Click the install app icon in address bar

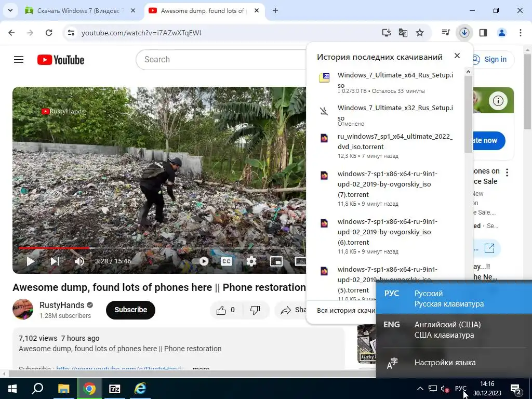point(386,33)
